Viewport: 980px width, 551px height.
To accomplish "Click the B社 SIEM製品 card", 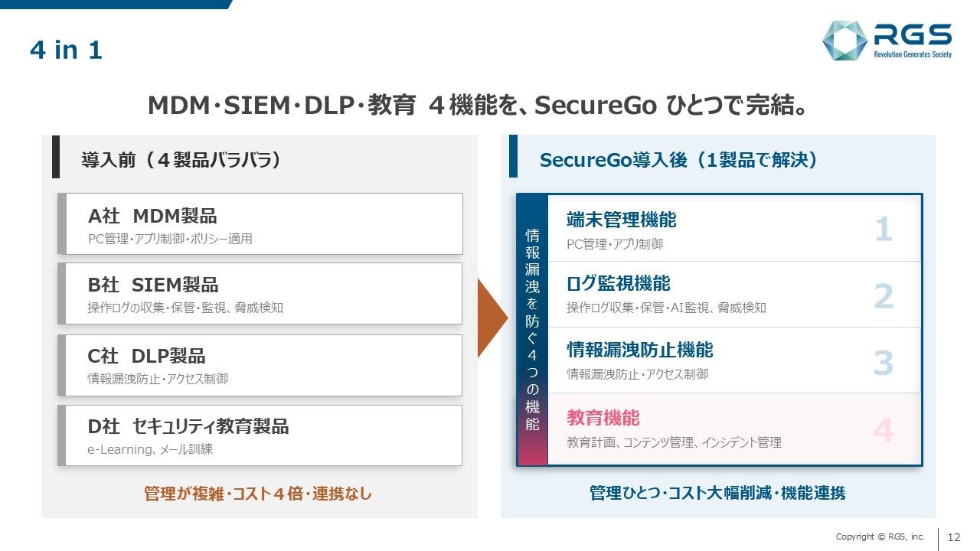I will point(260,293).
